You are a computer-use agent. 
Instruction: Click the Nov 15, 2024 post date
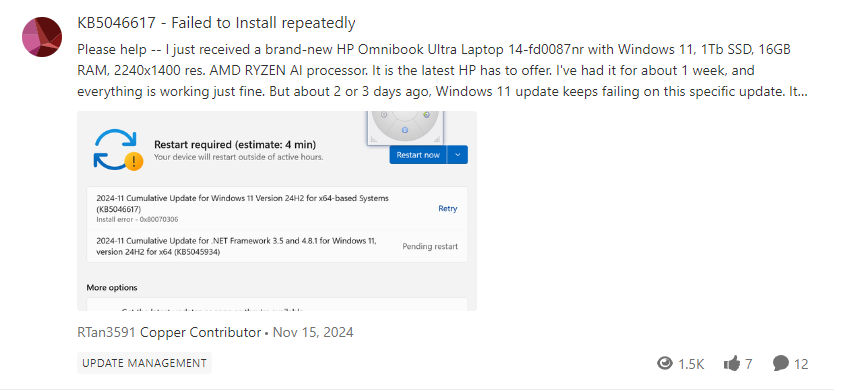pyautogui.click(x=313, y=332)
